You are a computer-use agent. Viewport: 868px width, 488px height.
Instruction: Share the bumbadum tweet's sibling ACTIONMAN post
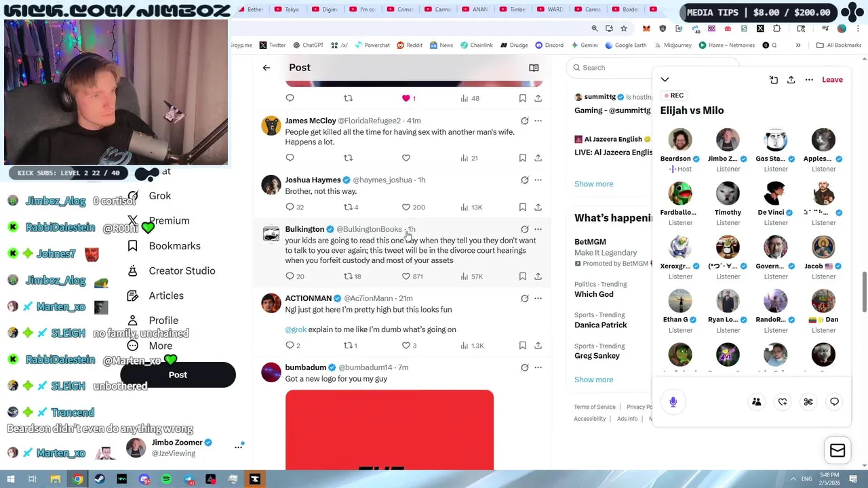[x=538, y=346]
